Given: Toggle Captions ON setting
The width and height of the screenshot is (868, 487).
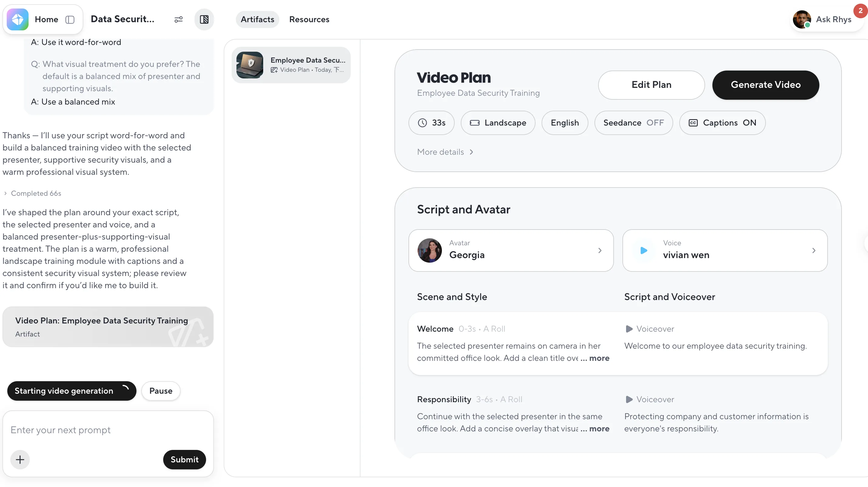Looking at the screenshot, I should [722, 123].
